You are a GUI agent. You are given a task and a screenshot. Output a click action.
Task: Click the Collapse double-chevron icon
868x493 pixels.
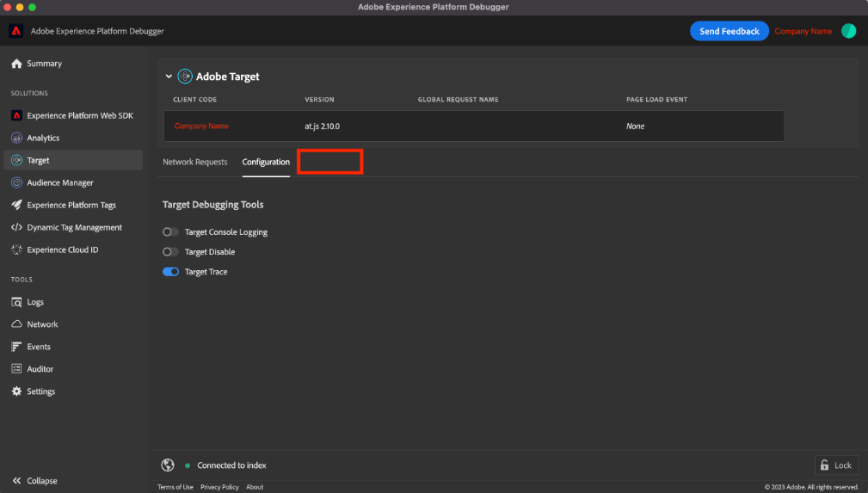pyautogui.click(x=16, y=481)
